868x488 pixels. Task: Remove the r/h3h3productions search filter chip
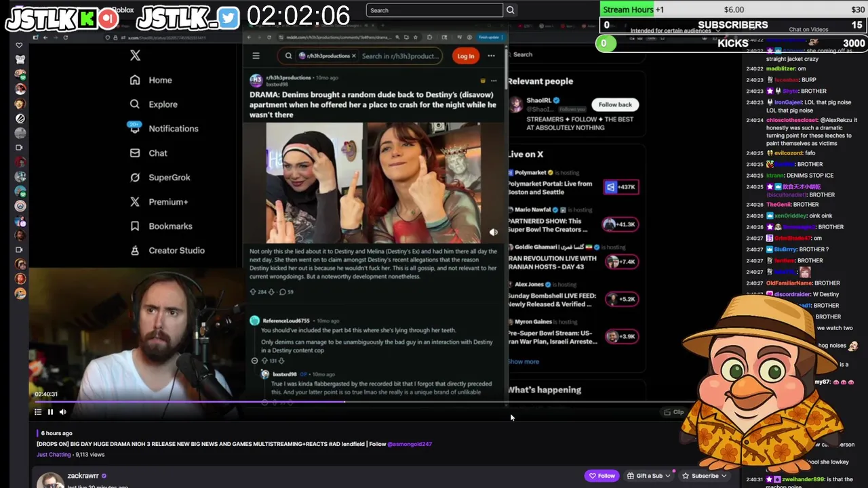click(x=354, y=56)
